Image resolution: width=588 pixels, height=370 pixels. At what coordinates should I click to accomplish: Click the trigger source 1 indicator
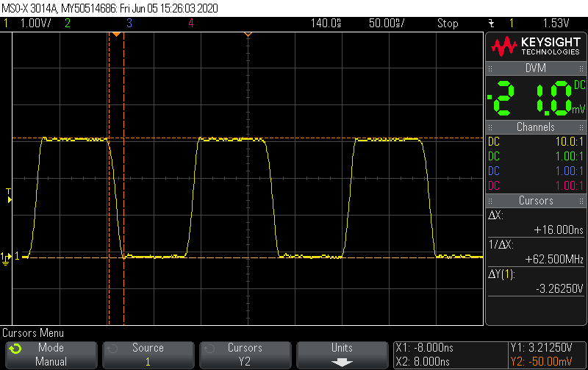tap(511, 24)
